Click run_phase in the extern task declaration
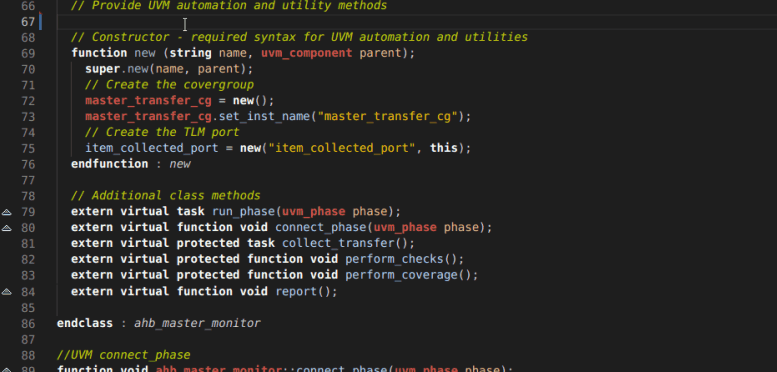 click(x=243, y=212)
